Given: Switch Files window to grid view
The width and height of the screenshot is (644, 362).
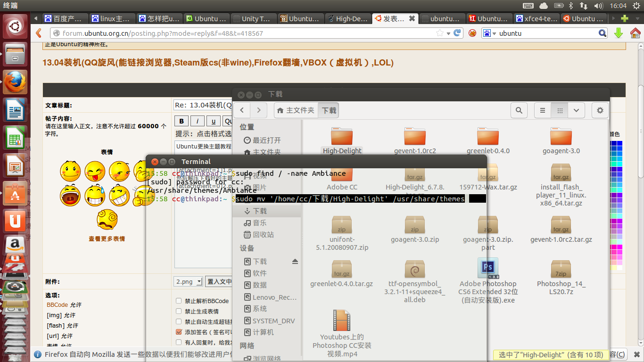Looking at the screenshot, I should click(x=560, y=110).
